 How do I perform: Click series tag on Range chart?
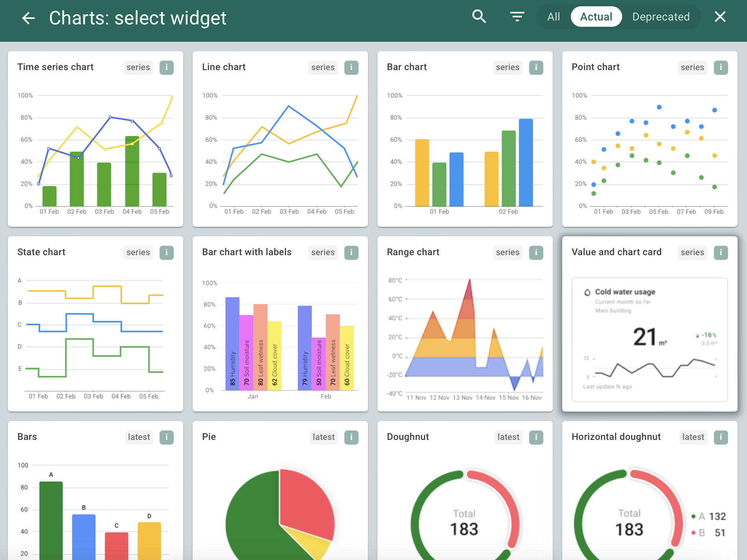pyautogui.click(x=508, y=252)
